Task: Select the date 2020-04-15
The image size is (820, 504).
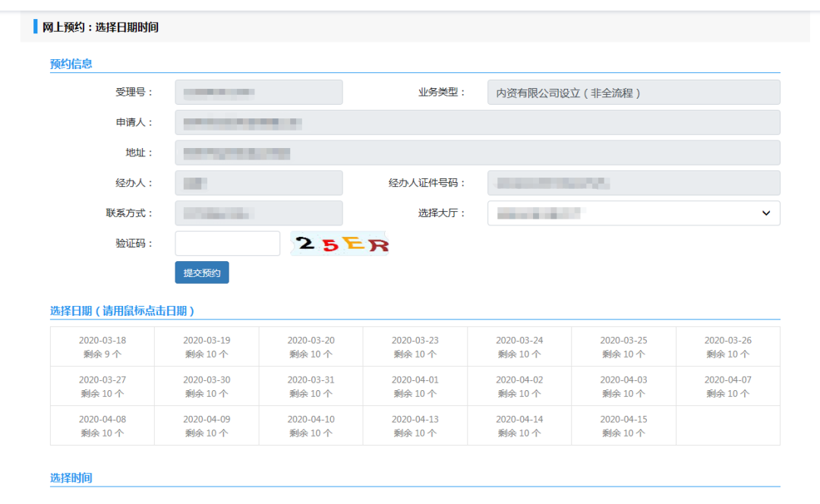Action: [623, 426]
